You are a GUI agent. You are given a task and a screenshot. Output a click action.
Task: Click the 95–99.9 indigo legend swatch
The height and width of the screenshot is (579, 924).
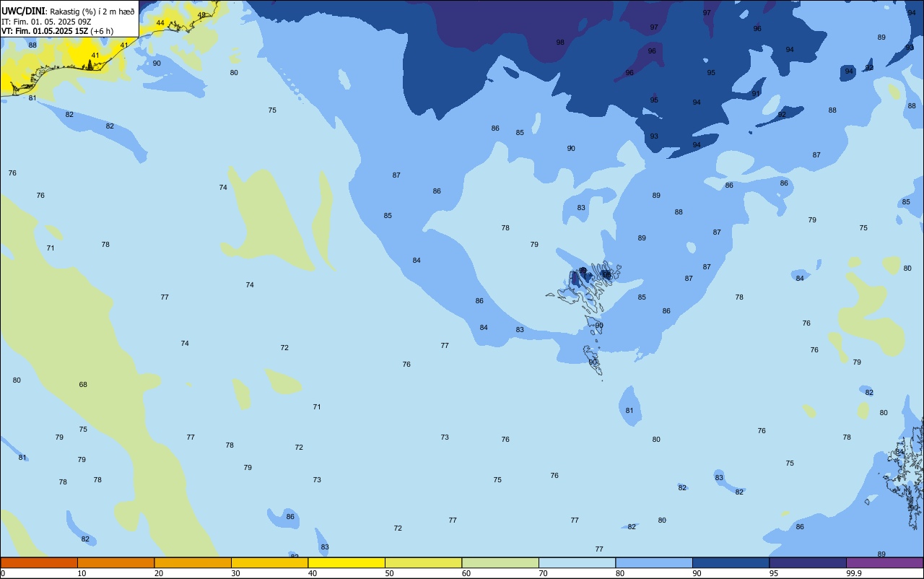pos(808,562)
